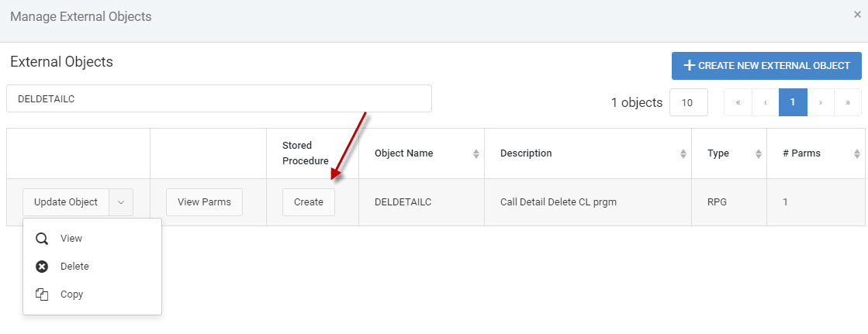The image size is (868, 334).
Task: Click the plus icon on Create New External Object
Action: click(x=689, y=66)
